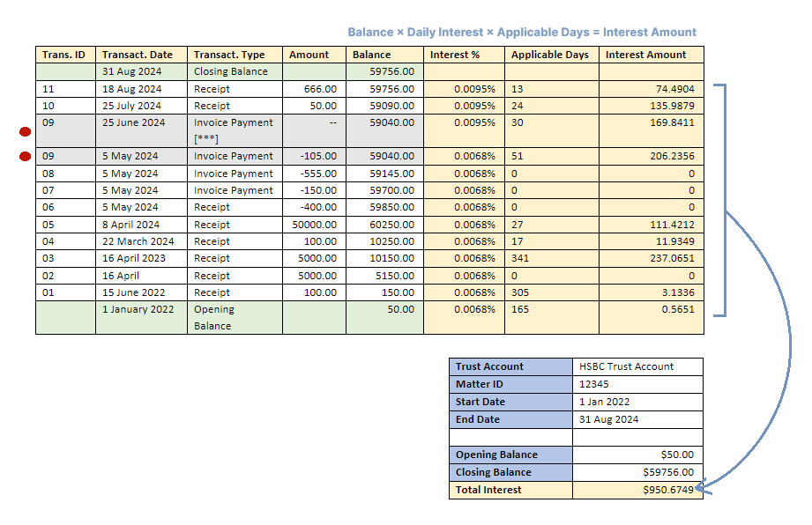Select the 16 April 2023 date cell
This screenshot has height=525, width=812.
point(141,259)
